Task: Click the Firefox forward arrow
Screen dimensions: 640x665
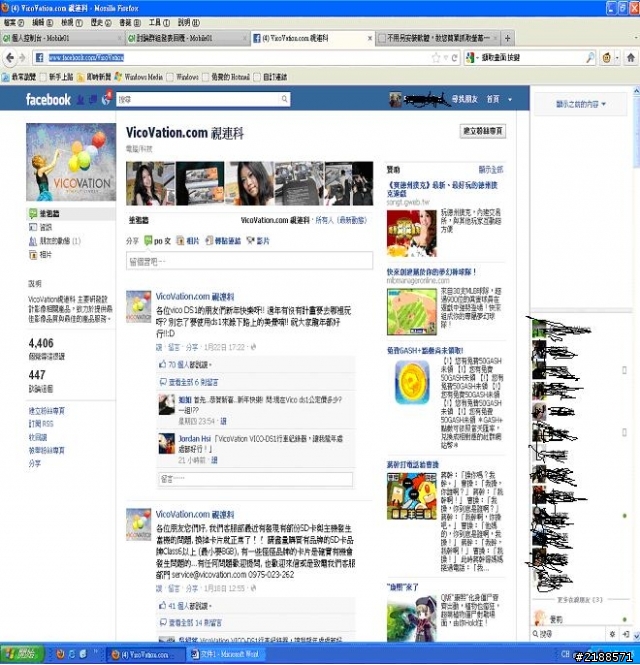Action: pos(22,58)
